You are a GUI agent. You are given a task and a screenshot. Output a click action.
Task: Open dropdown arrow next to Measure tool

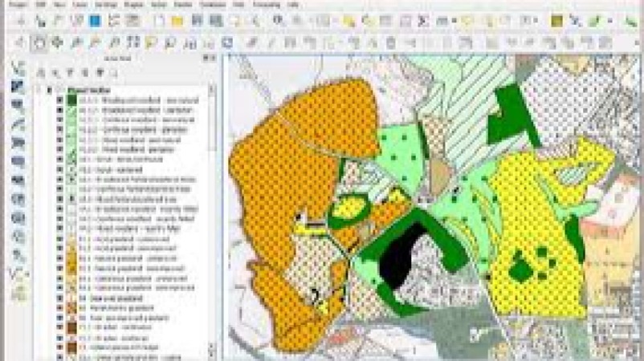[x=454, y=21]
